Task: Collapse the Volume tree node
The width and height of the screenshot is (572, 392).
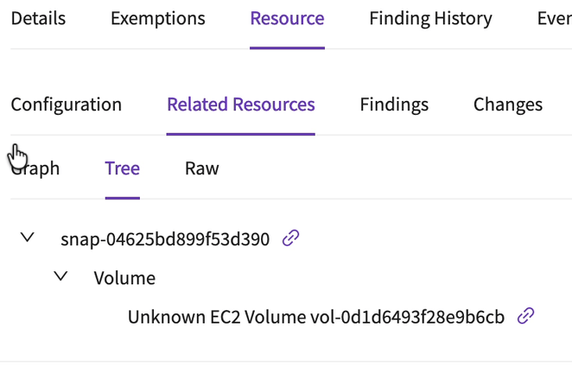Action: (60, 277)
